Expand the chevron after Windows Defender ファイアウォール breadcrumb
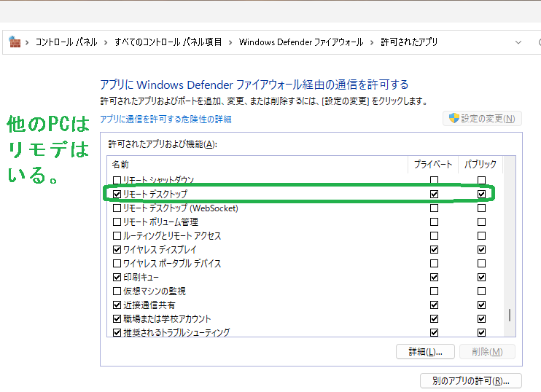This screenshot has width=541, height=392. click(x=372, y=42)
